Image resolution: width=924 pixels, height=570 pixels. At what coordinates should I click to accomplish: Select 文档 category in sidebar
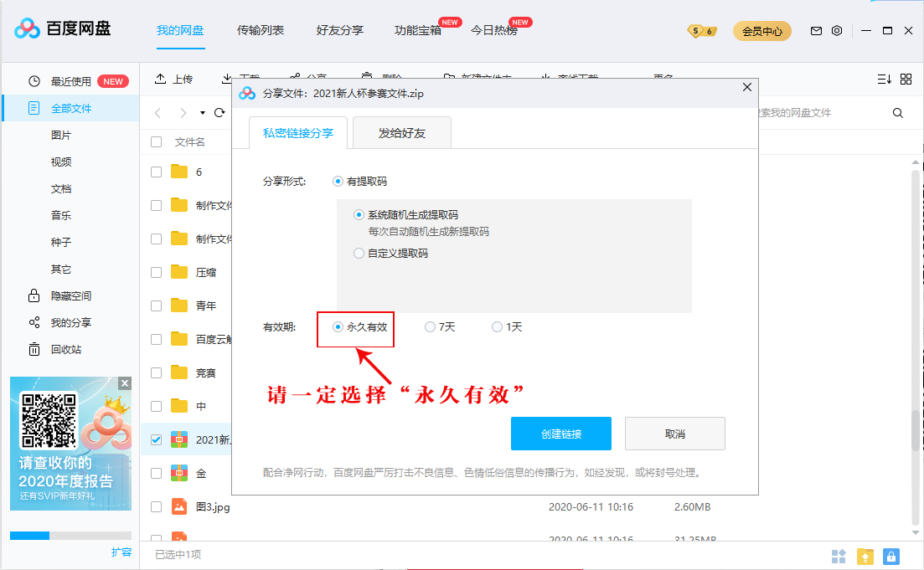tap(61, 188)
